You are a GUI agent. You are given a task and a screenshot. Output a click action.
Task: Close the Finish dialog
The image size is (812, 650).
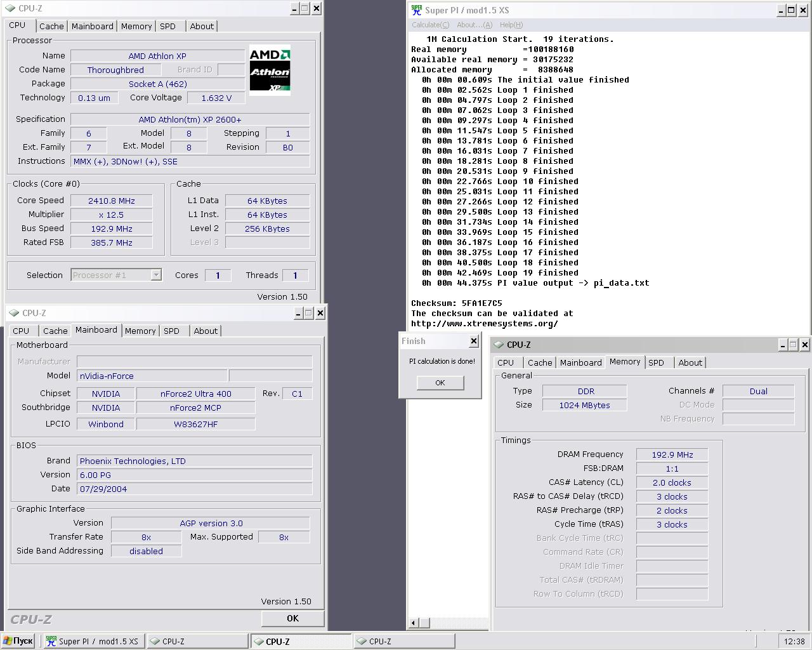(473, 341)
